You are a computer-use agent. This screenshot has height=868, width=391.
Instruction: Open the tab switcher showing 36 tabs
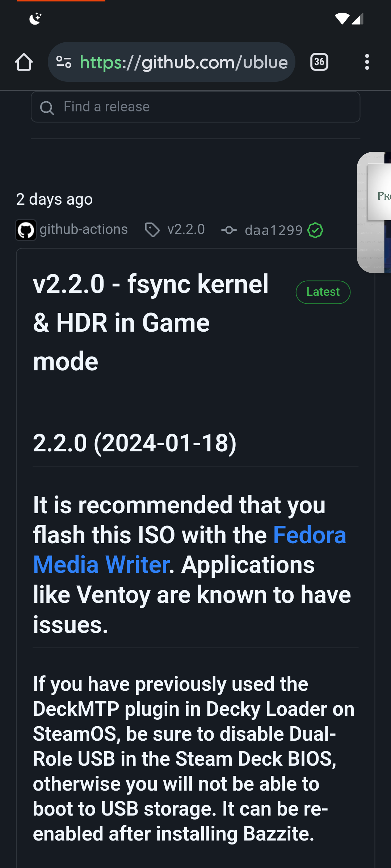pos(319,62)
